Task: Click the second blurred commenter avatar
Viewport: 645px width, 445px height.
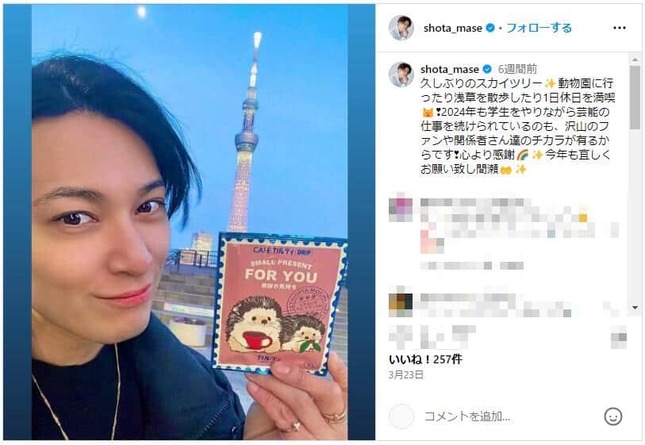Action: [401, 301]
